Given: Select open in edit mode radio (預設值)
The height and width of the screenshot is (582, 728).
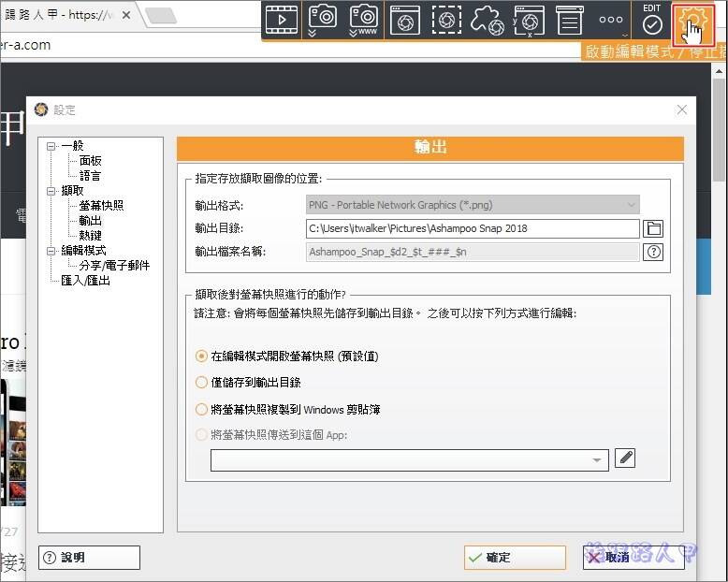Looking at the screenshot, I should (201, 356).
